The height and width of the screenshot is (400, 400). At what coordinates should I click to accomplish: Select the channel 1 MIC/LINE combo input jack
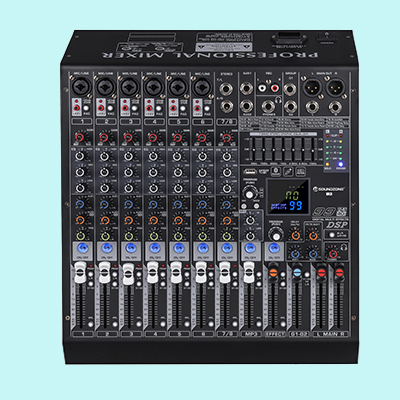82,87
